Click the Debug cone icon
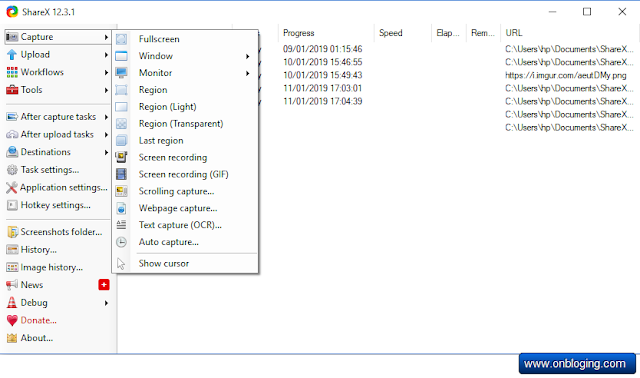640x378 pixels. click(x=12, y=302)
